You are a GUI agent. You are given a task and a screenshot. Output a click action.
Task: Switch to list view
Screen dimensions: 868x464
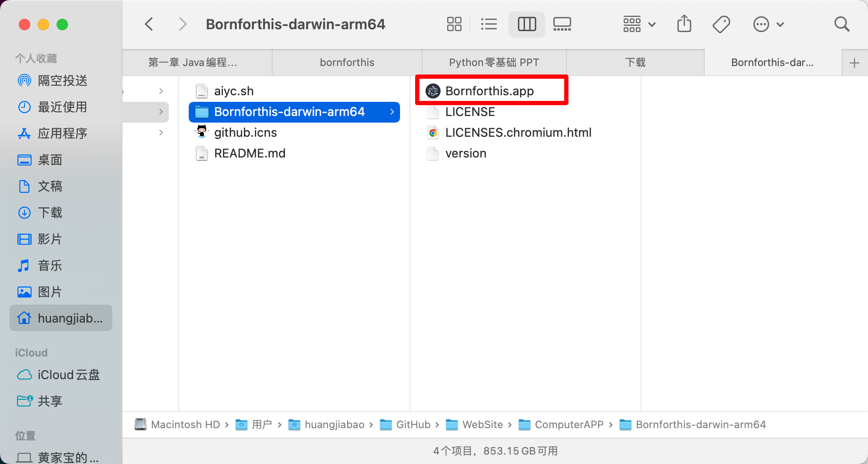tap(489, 24)
